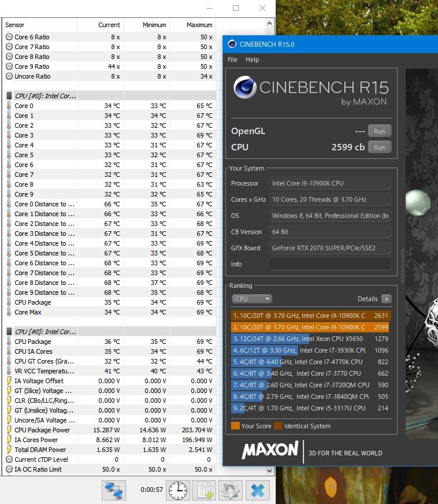Click the log file with plus icon

205,490
